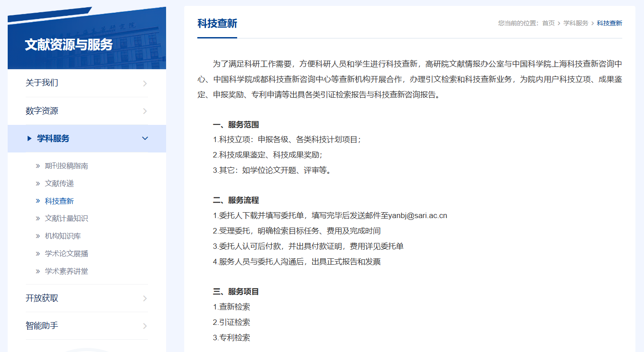Open 学术素养讲堂 in sidebar

pyautogui.click(x=66, y=271)
